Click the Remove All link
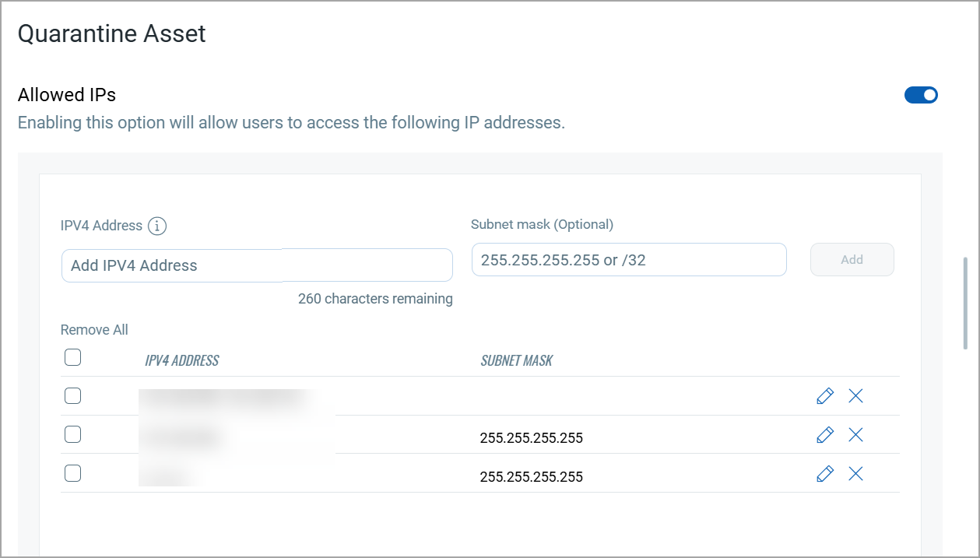Image resolution: width=980 pixels, height=558 pixels. click(x=94, y=330)
